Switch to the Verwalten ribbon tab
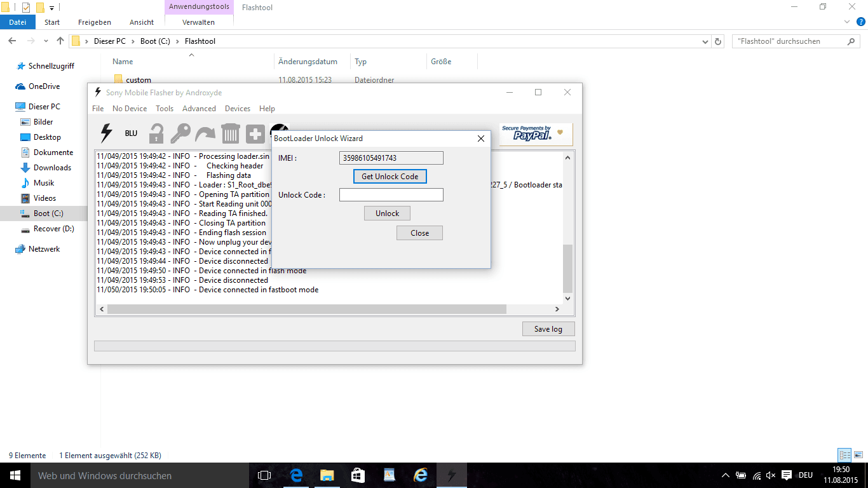This screenshot has width=868, height=488. click(198, 22)
